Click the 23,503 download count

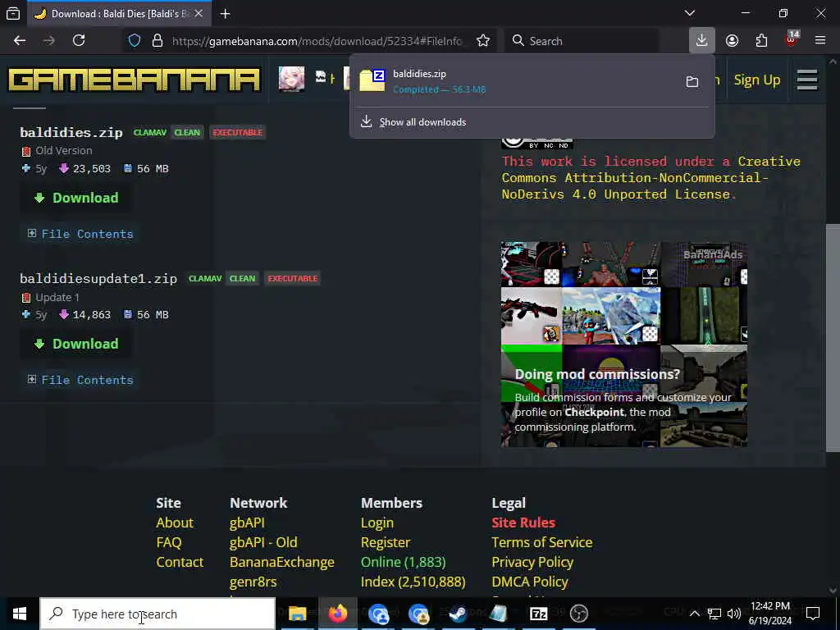click(92, 169)
